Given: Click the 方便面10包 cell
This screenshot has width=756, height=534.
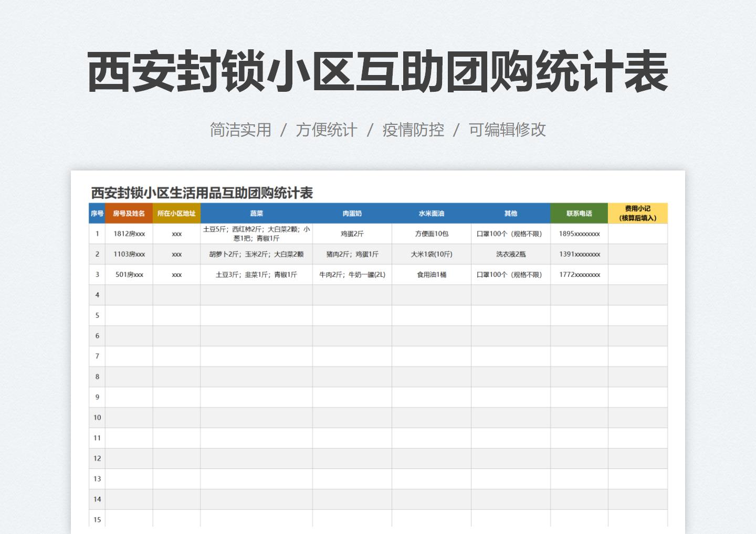Looking at the screenshot, I should click(432, 233).
